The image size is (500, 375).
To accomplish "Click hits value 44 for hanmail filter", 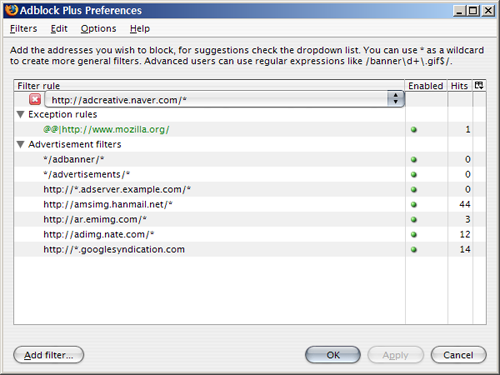I will (465, 204).
